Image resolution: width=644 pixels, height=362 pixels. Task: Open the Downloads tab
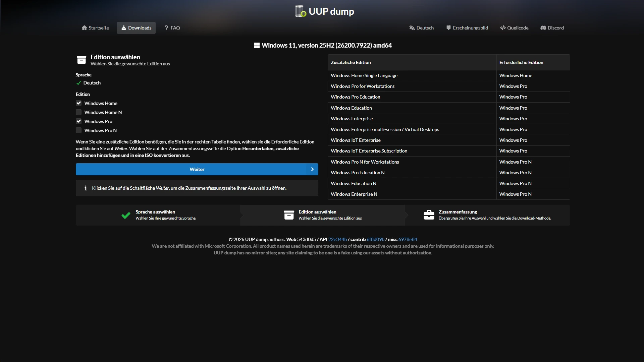click(136, 28)
